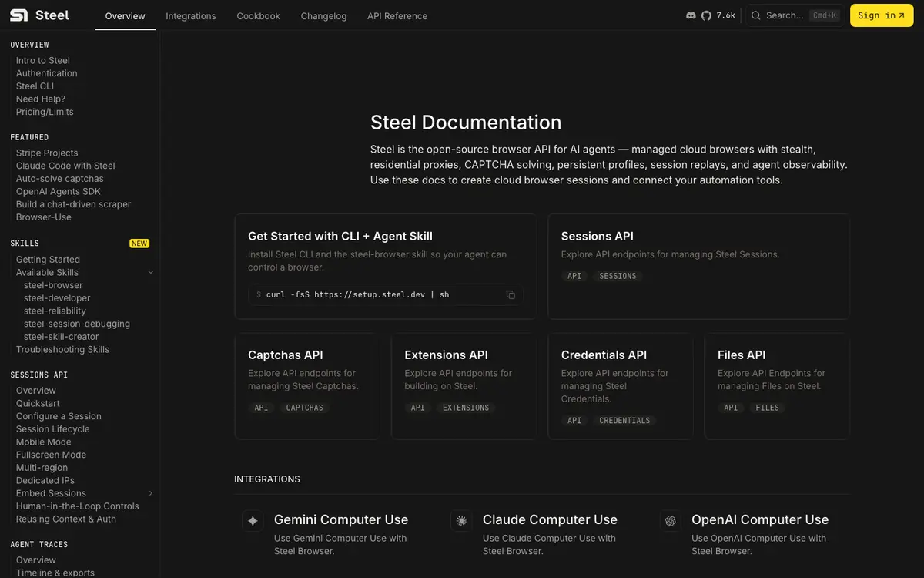Open the steel-browser skill

pos(53,285)
